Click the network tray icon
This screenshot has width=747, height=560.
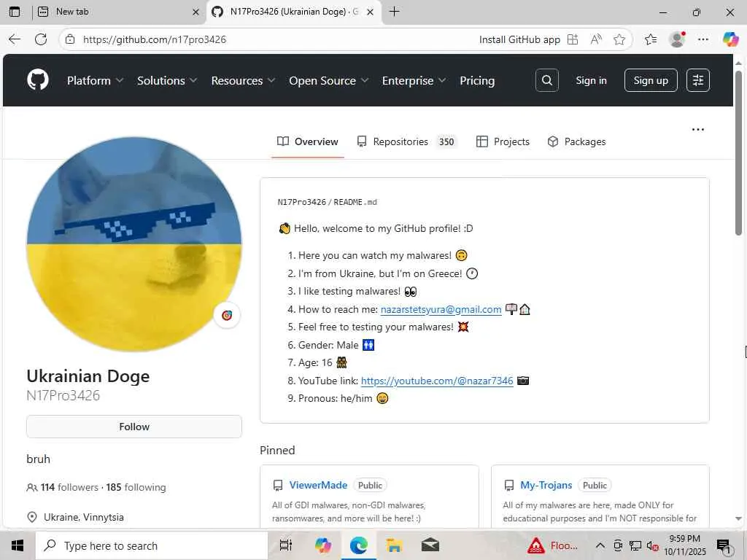pyautogui.click(x=635, y=545)
